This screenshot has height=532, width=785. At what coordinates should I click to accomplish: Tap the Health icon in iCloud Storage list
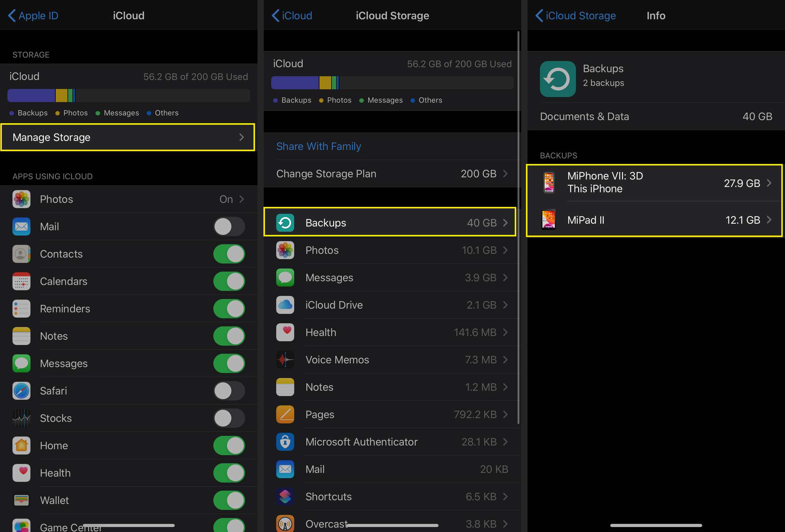pos(285,333)
